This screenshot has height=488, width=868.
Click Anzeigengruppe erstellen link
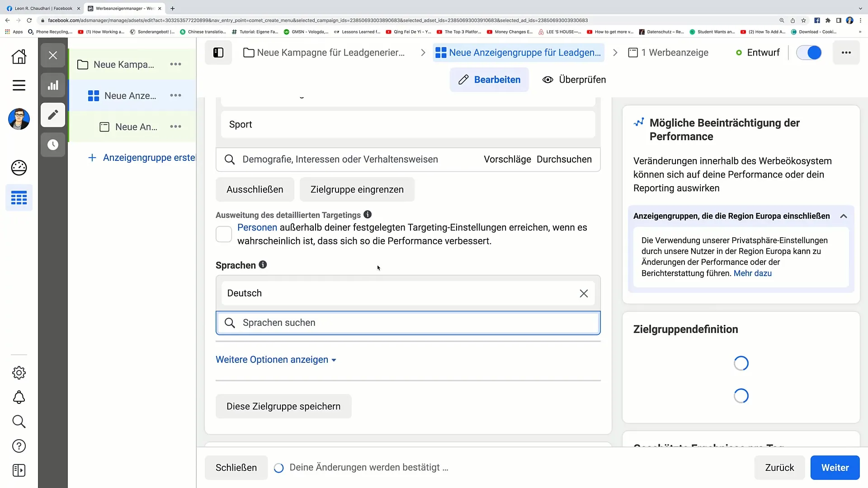[143, 158]
